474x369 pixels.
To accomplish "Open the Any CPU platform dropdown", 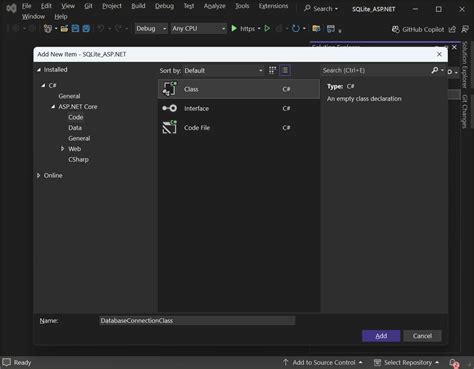I will coord(198,29).
